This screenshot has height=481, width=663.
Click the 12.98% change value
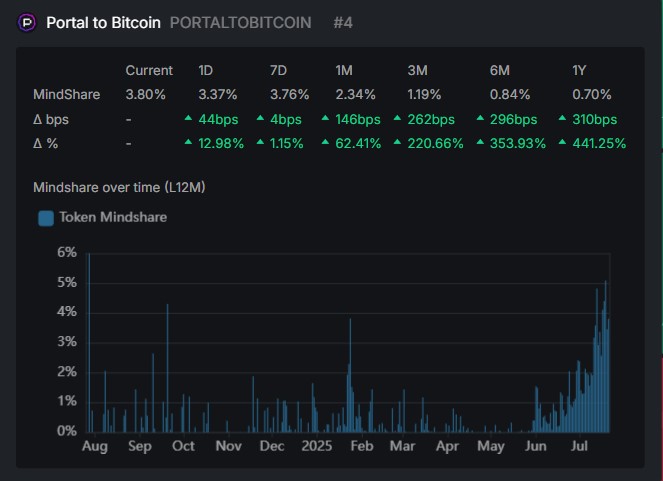click(221, 144)
